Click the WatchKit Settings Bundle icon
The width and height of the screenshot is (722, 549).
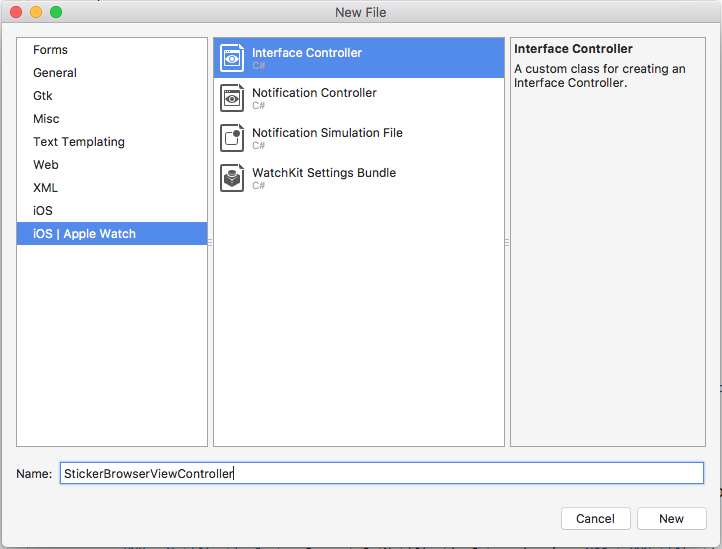[x=232, y=178]
